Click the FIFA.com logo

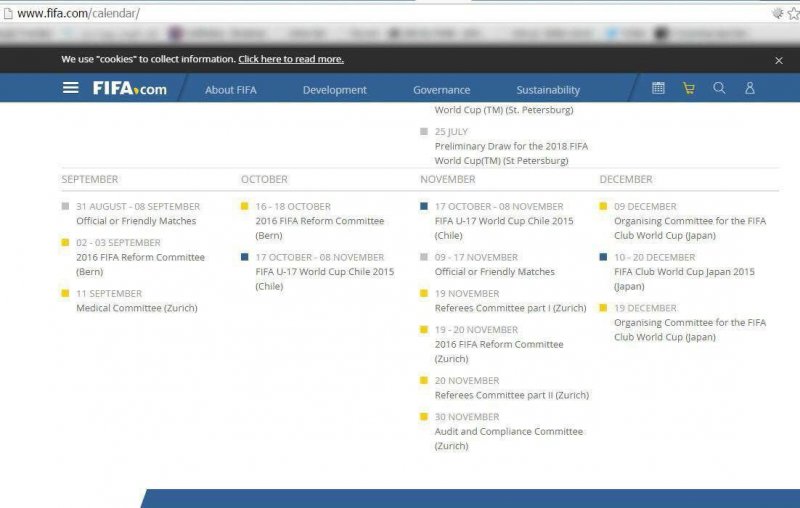click(x=130, y=89)
